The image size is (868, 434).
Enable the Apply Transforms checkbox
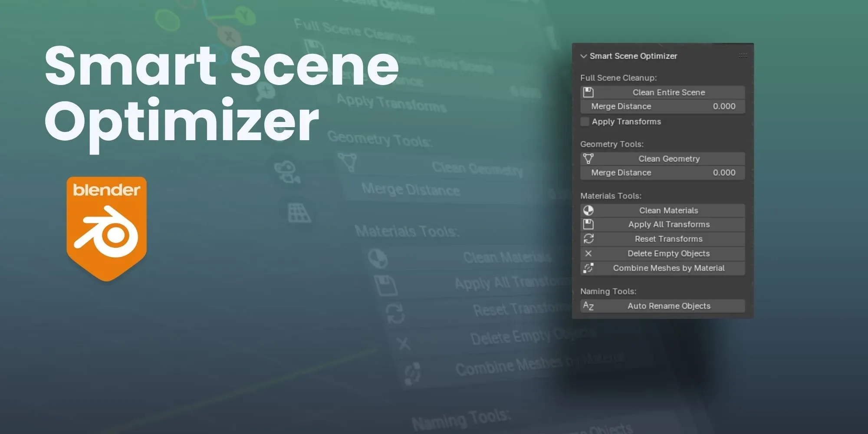585,122
